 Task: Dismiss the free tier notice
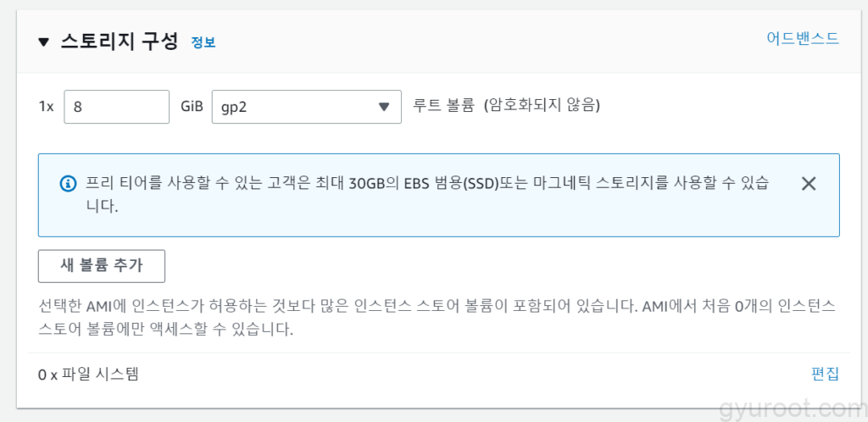coord(808,184)
